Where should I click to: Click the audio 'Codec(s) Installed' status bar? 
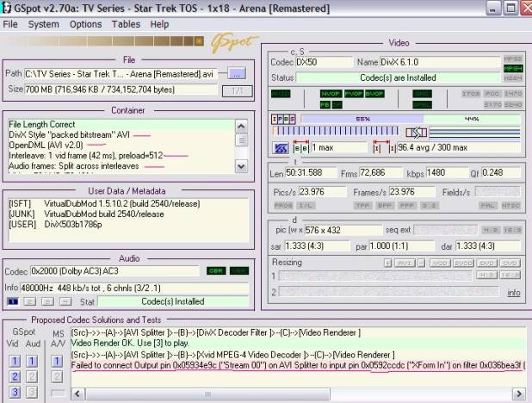pyautogui.click(x=173, y=301)
